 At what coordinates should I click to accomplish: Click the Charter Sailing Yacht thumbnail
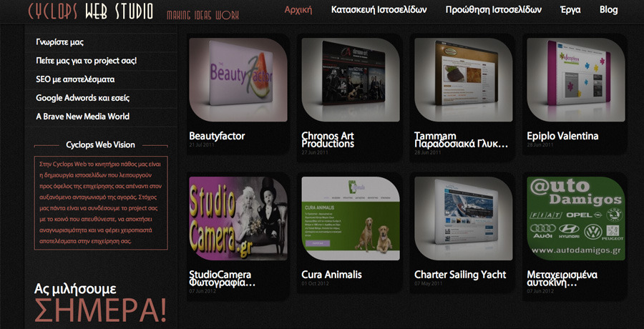[463, 219]
